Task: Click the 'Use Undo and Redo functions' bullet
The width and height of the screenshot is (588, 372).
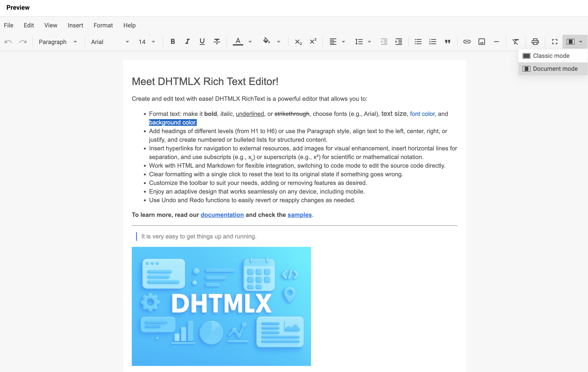Action: click(252, 200)
